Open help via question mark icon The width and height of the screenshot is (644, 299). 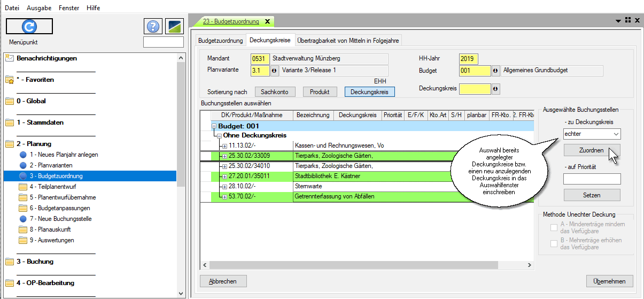153,26
